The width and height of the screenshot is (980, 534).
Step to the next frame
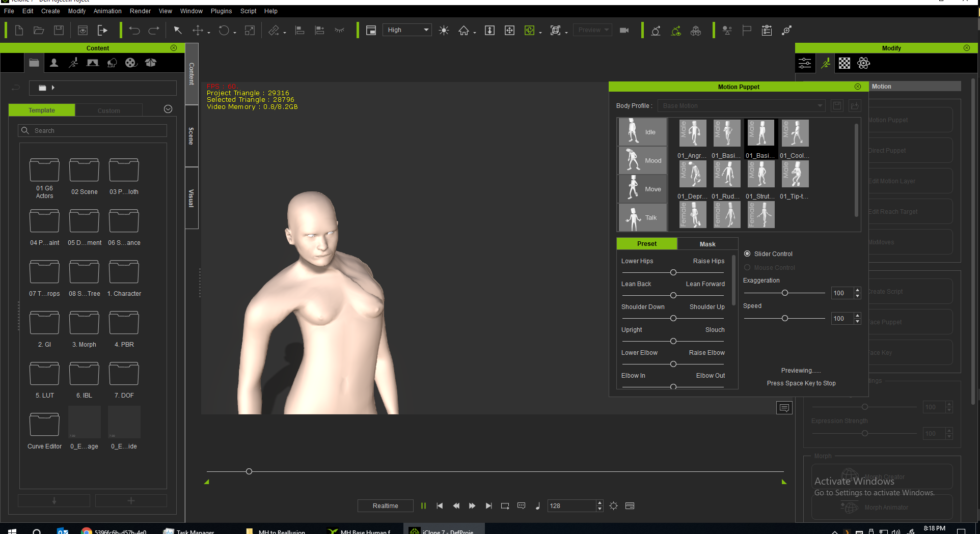(x=472, y=506)
